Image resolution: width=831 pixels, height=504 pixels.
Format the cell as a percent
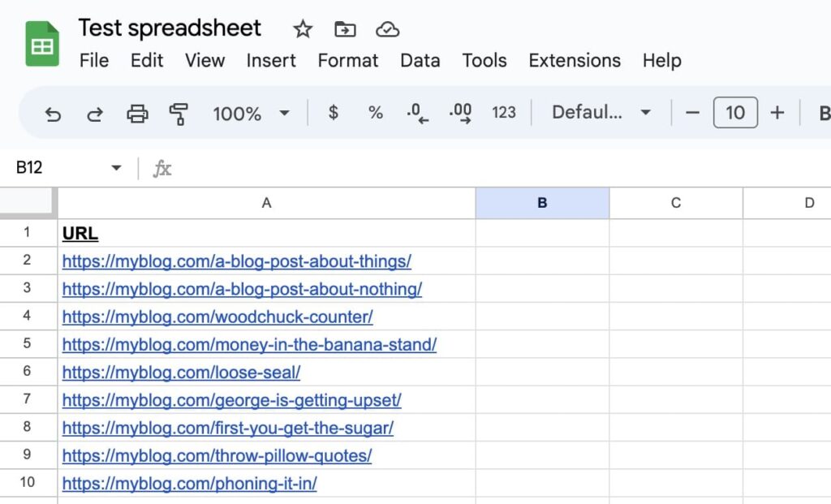[375, 113]
